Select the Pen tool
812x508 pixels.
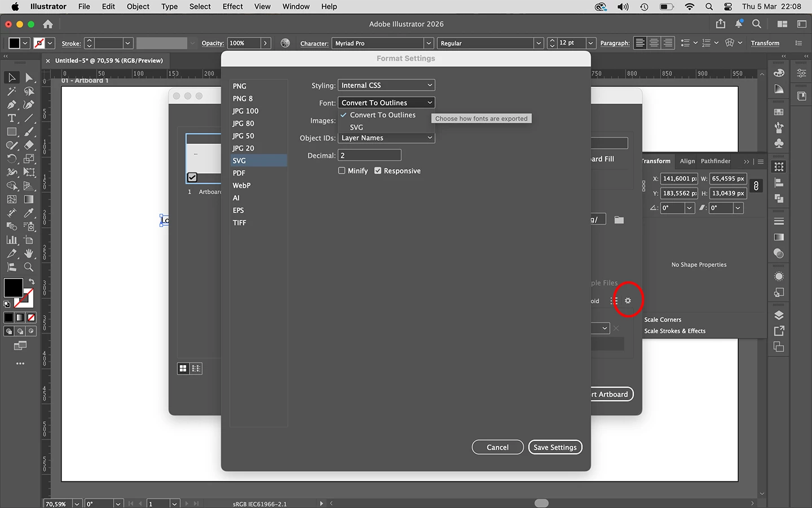(x=12, y=104)
